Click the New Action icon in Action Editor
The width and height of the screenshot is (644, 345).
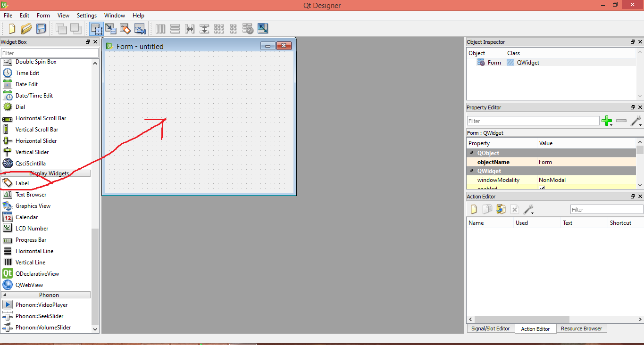(473, 209)
